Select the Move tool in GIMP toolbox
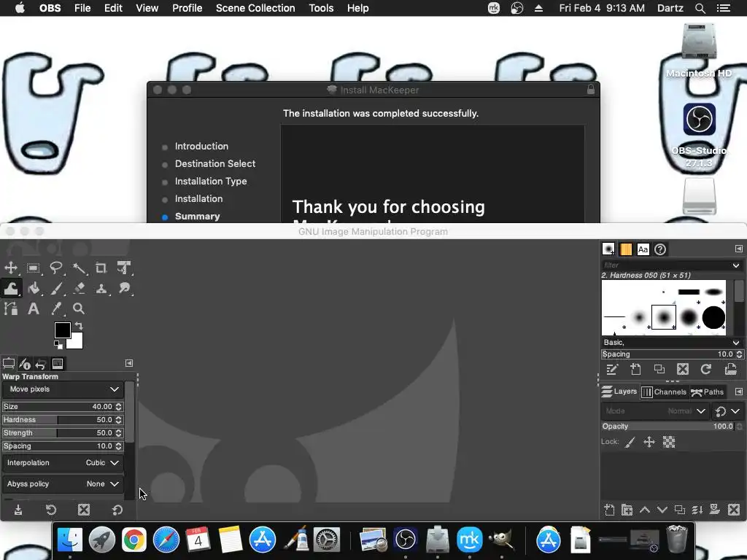 tap(10, 268)
